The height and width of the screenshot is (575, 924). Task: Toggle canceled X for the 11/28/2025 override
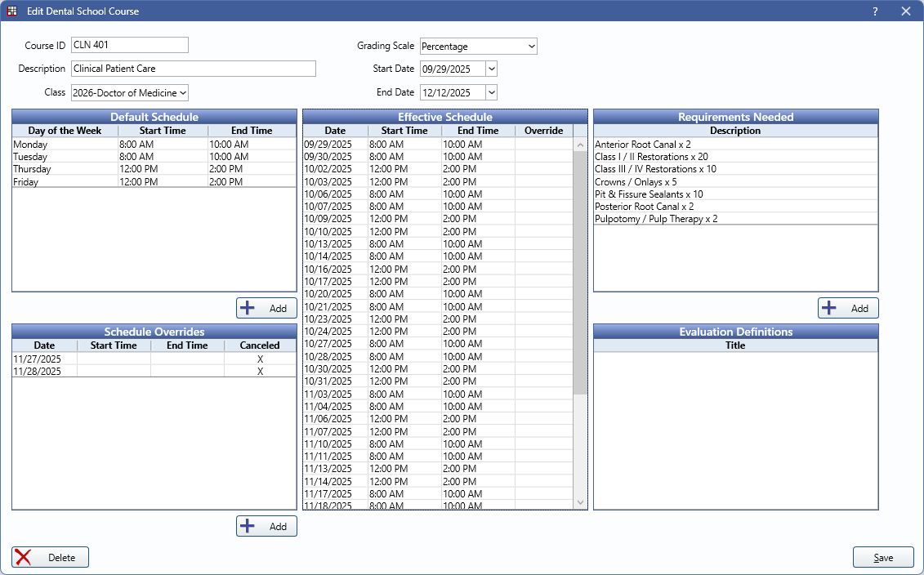point(260,371)
